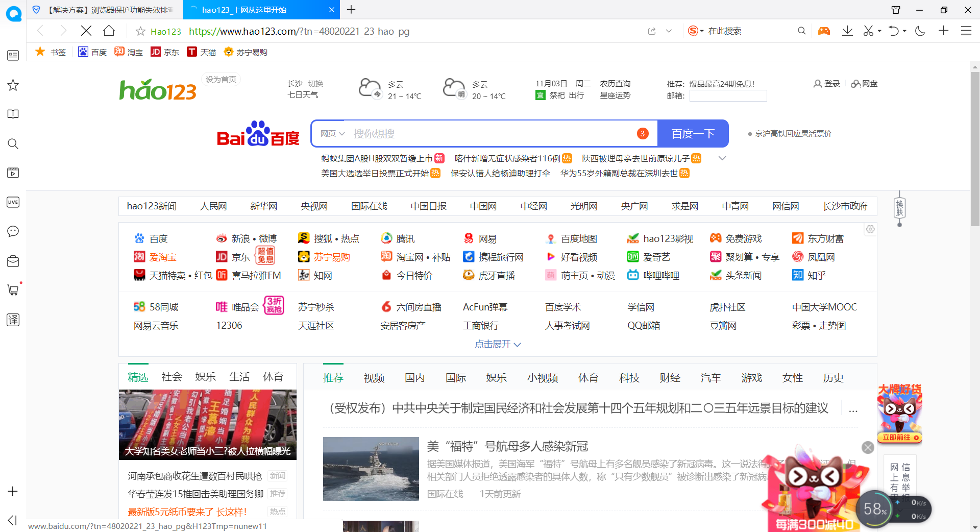
Task: Open the chat bubble in sidebar
Action: point(13,231)
